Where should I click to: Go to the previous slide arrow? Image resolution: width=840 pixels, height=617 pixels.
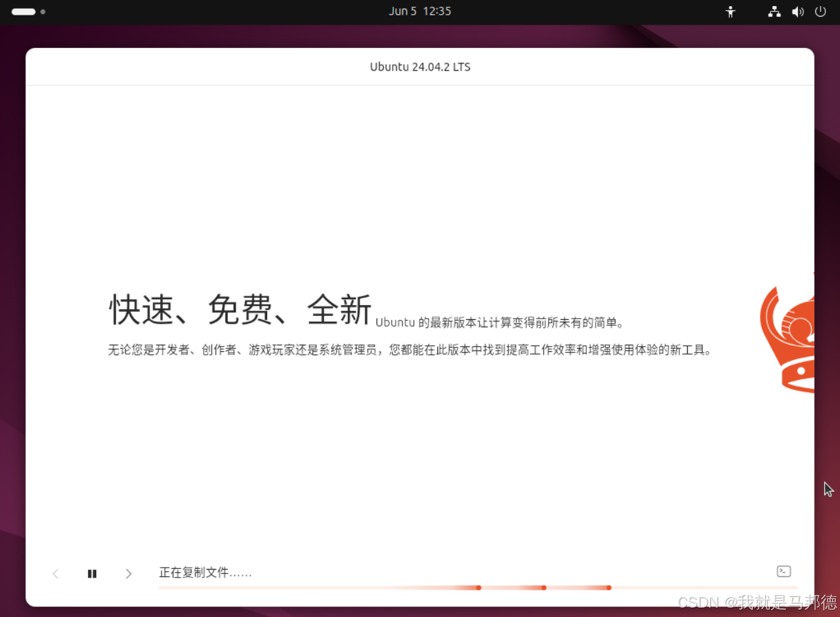click(56, 574)
